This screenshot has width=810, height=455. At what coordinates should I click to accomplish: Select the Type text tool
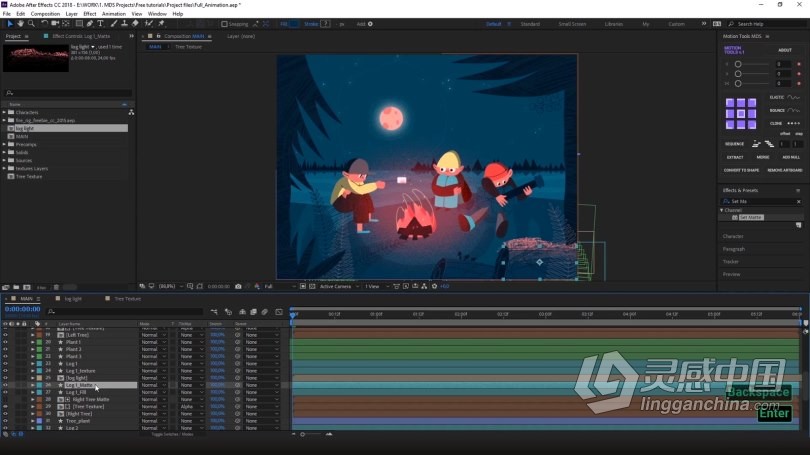pos(101,24)
